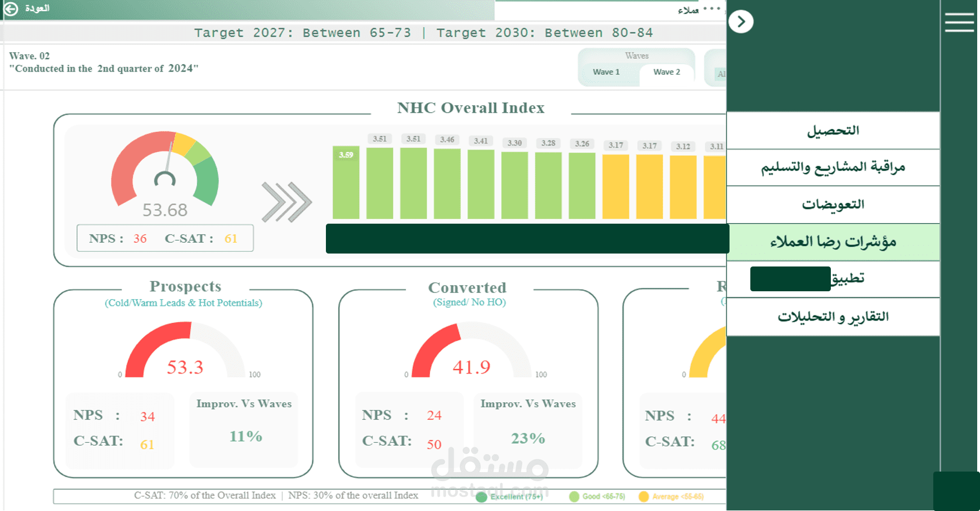
Task: Click the Good <65-75) legend swatch
Action: [574, 496]
